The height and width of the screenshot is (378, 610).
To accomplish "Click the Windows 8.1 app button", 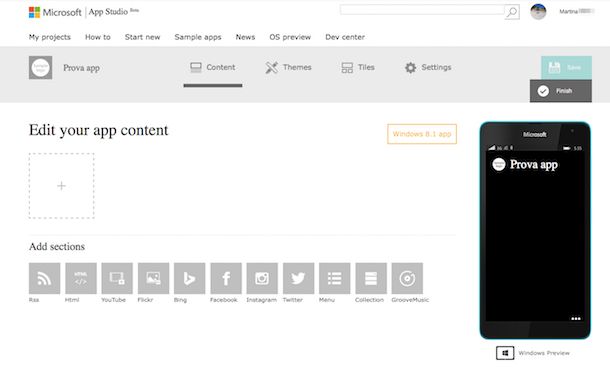I will [422, 134].
